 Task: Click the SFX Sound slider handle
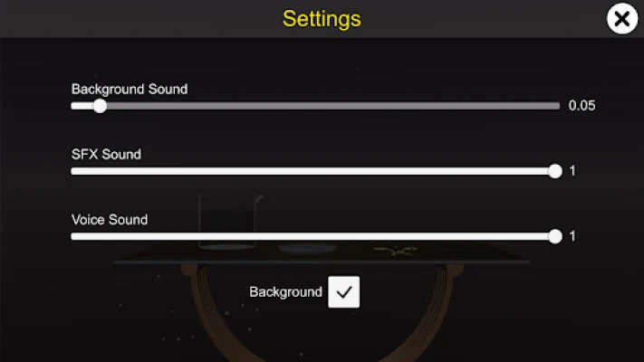[x=555, y=171]
